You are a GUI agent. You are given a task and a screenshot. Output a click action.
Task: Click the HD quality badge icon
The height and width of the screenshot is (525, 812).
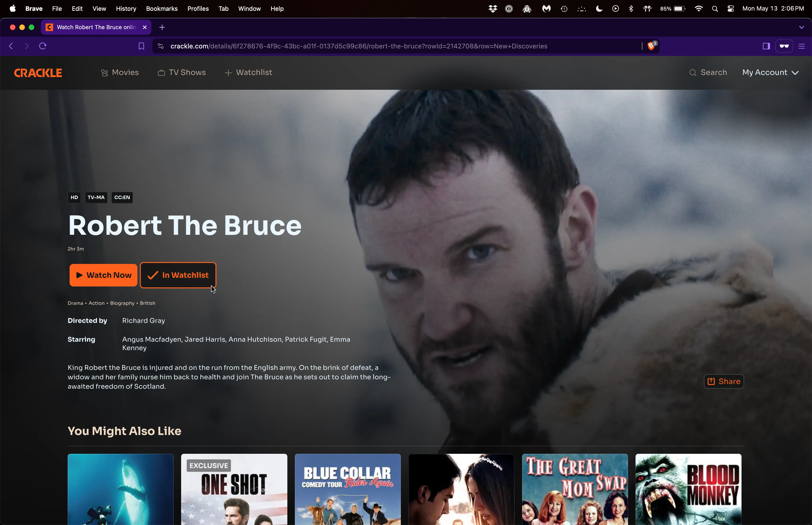(74, 197)
